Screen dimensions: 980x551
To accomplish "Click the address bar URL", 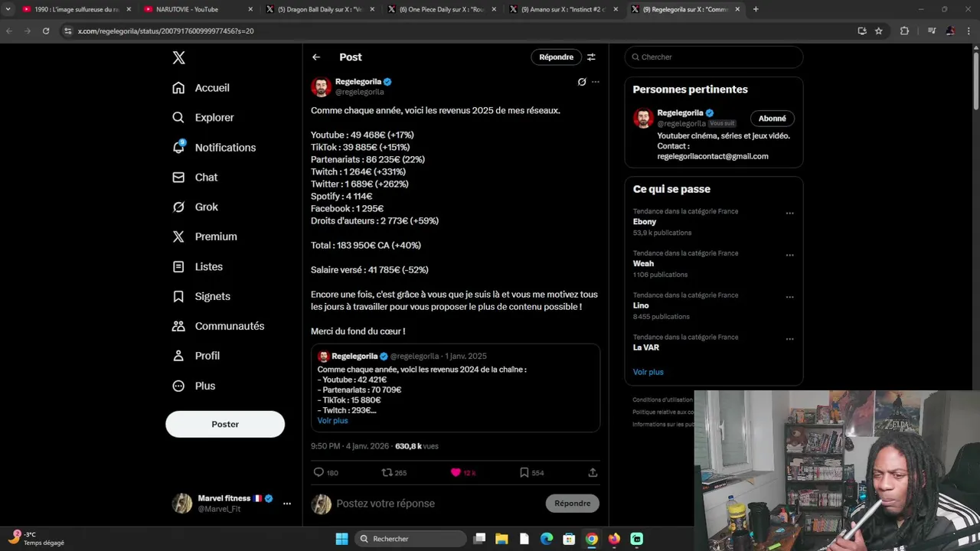I will (165, 31).
